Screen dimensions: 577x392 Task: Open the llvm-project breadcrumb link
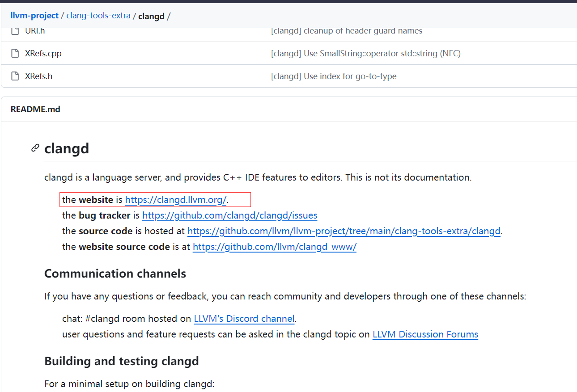tap(34, 16)
